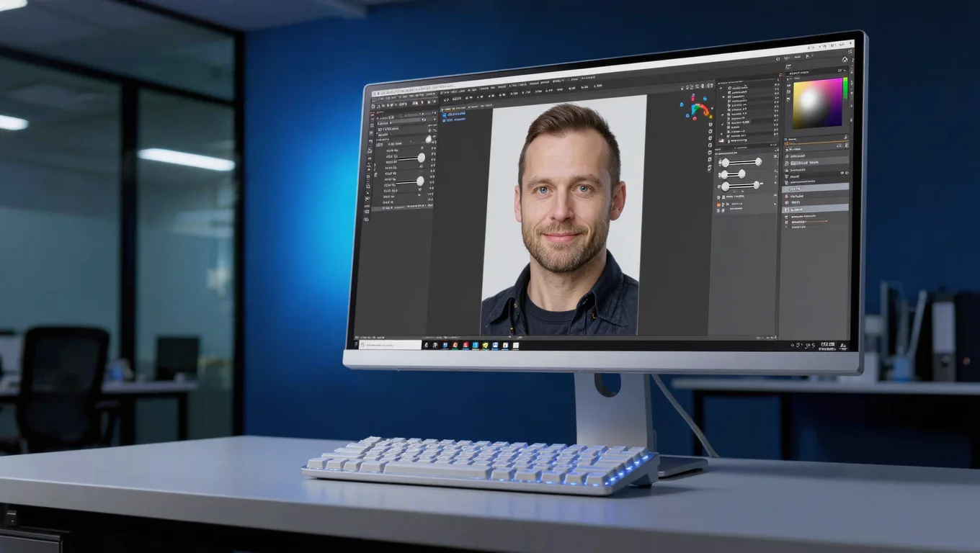The height and width of the screenshot is (553, 980).
Task: Click the short middle dual-knob slider, right panel
Action: 734,174
